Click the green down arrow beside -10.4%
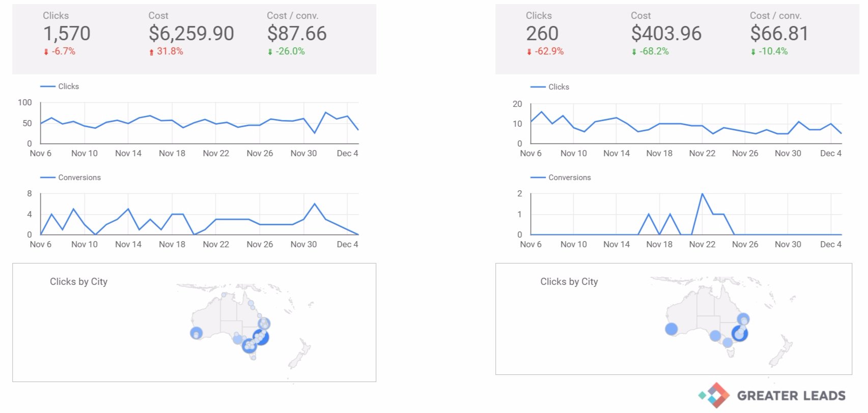 (753, 52)
